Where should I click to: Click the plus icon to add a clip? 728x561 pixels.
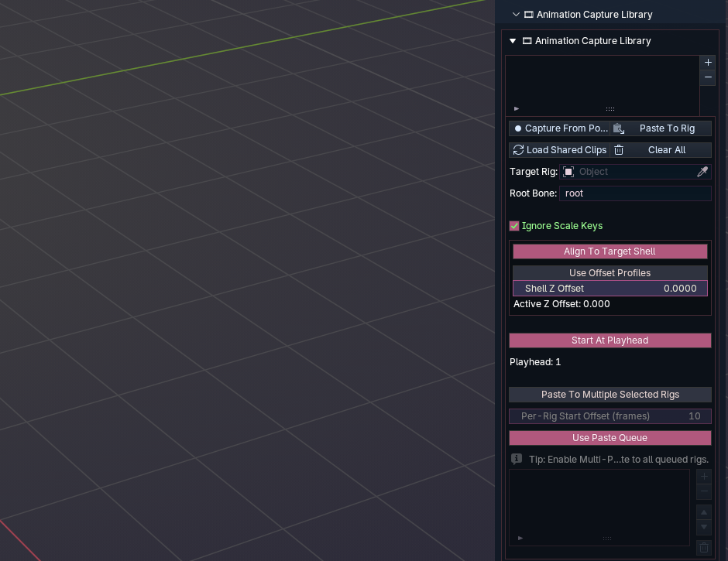pos(707,62)
